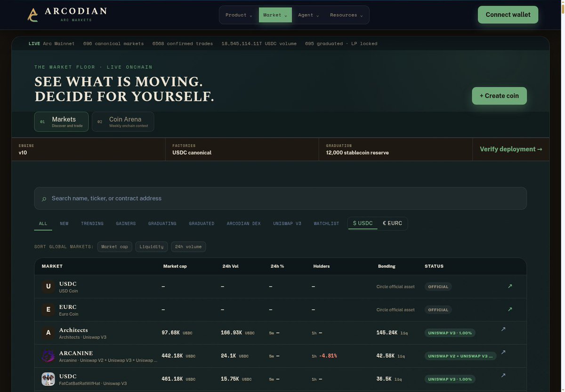
Task: Click the LIVE Arc Mainnet status text
Action: 51,43
